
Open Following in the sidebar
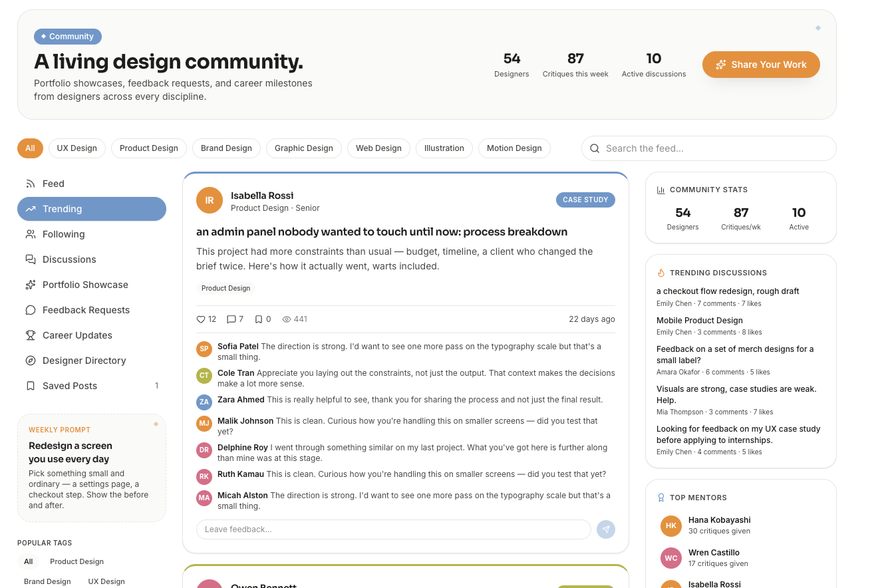92,234
